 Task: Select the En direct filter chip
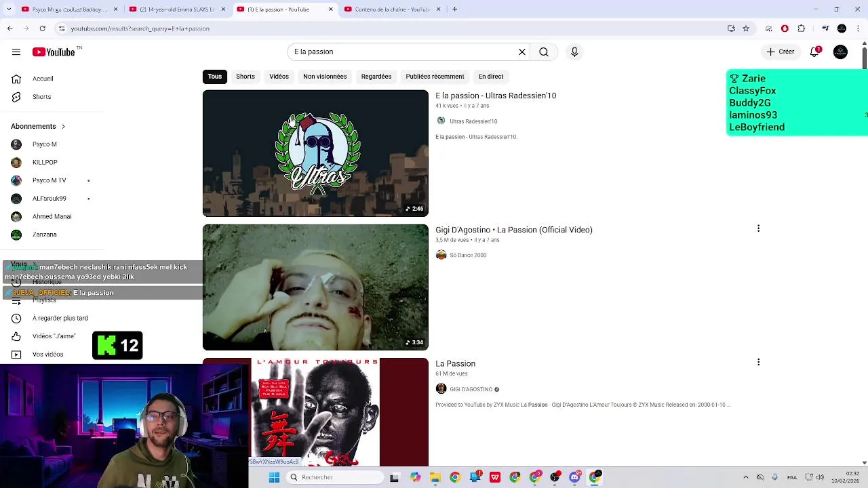[x=491, y=77]
